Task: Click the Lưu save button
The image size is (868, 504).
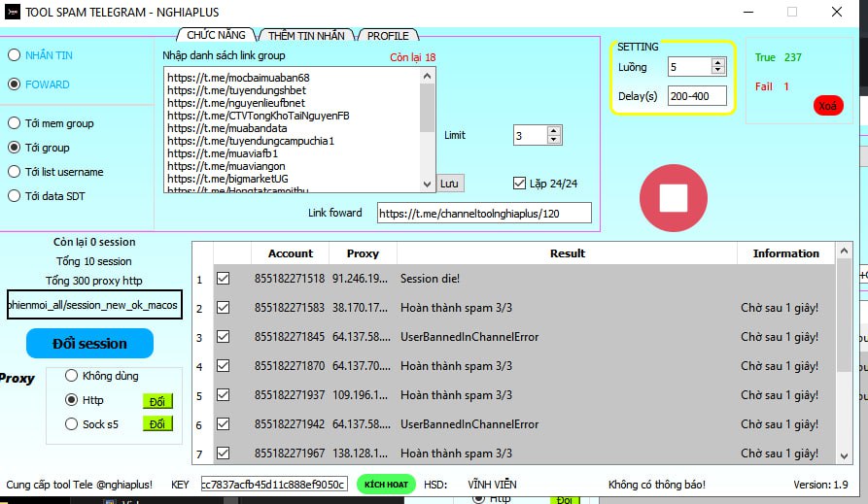Action: [449, 184]
